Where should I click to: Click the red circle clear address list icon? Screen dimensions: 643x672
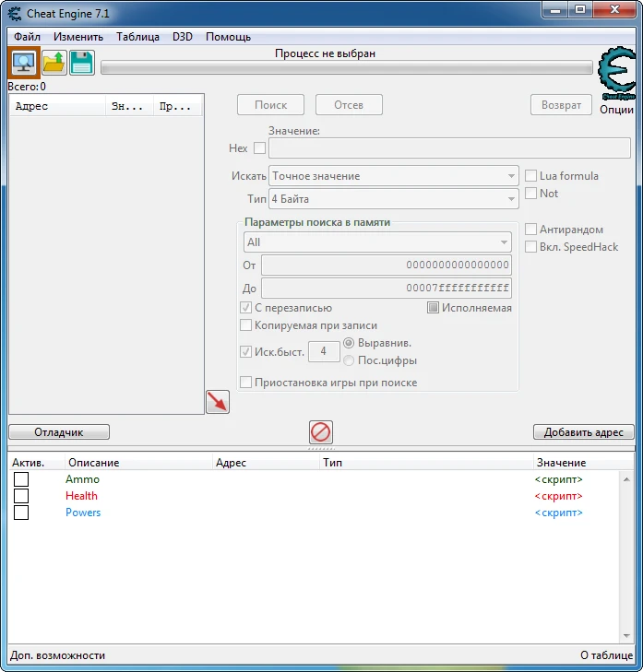(321, 432)
